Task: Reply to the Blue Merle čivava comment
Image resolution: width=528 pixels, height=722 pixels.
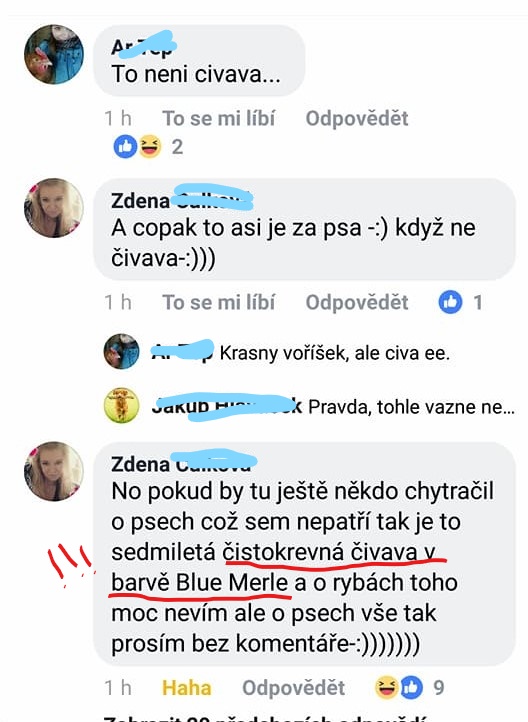Action: click(x=293, y=688)
